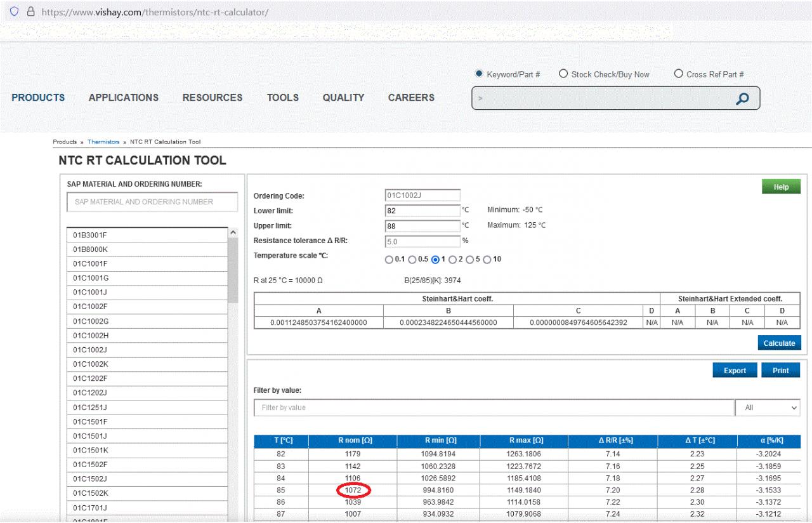Image resolution: width=812 pixels, height=523 pixels.
Task: Choose the Cross Ref Part # option
Action: coord(679,74)
